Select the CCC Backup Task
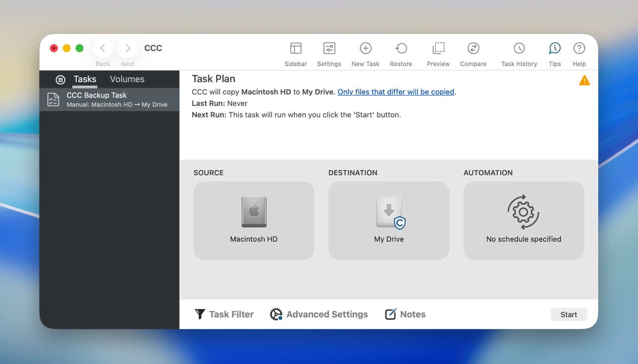The width and height of the screenshot is (638, 364). (108, 100)
